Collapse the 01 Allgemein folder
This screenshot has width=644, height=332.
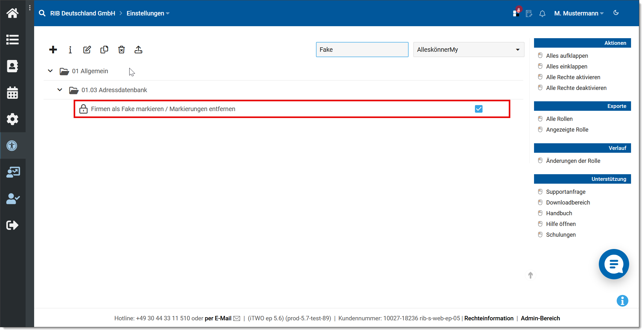click(50, 71)
